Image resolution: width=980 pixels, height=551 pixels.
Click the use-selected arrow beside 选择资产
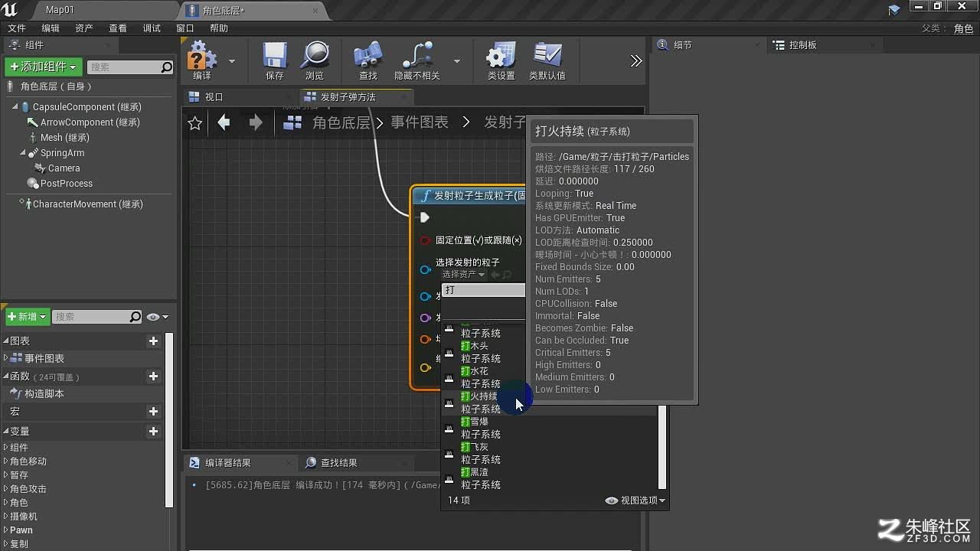[495, 275]
